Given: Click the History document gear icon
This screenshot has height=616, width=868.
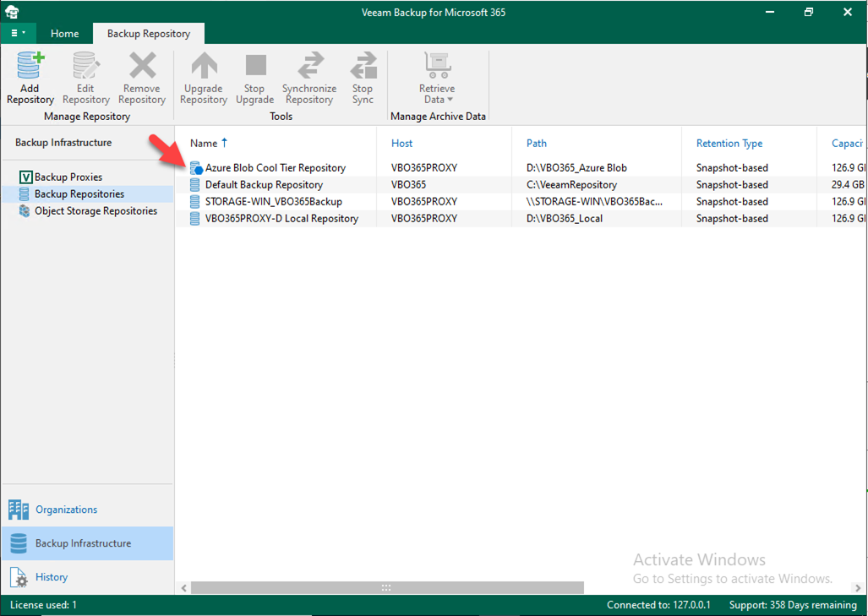Looking at the screenshot, I should point(19,577).
